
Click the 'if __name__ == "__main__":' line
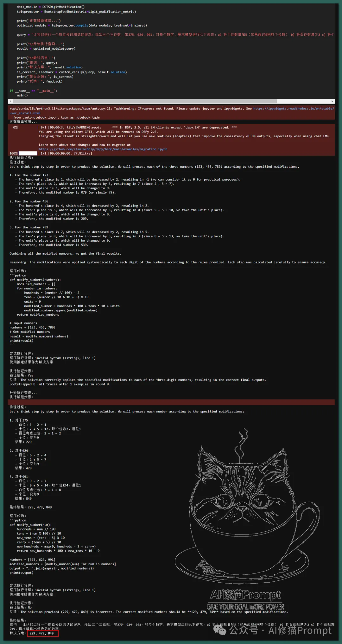[x=33, y=91]
